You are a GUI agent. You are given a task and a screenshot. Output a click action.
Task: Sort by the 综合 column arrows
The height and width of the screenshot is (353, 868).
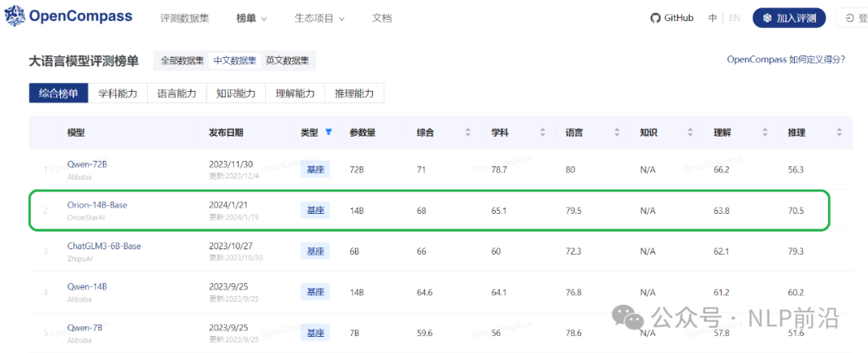click(x=467, y=133)
